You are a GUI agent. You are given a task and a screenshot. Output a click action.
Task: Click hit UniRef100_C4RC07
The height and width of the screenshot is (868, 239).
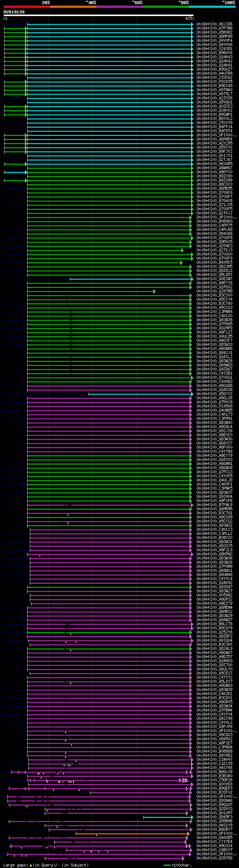214,850
